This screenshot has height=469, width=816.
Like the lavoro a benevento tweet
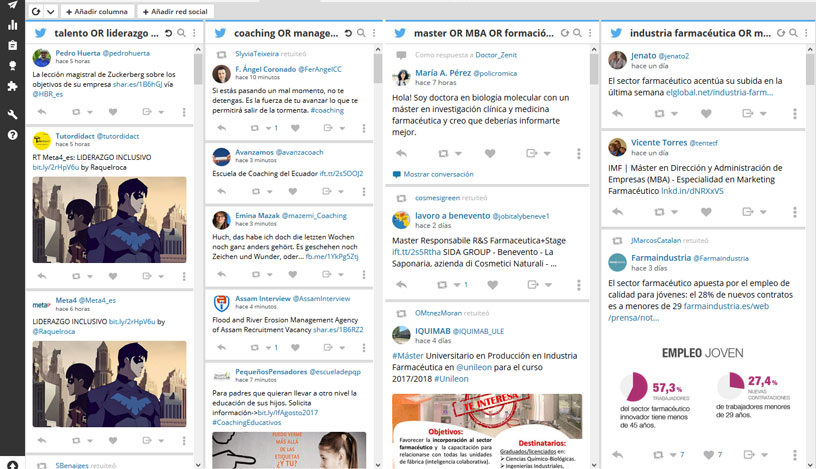[492, 285]
